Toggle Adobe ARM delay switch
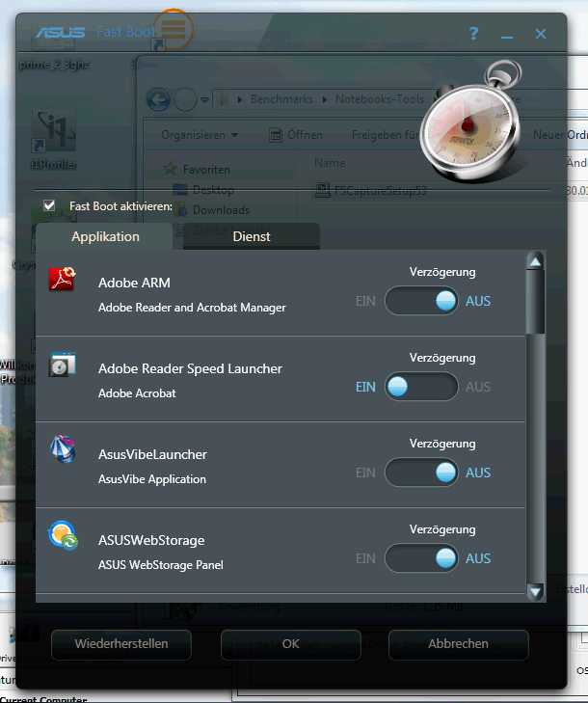The image size is (588, 703). click(x=421, y=301)
